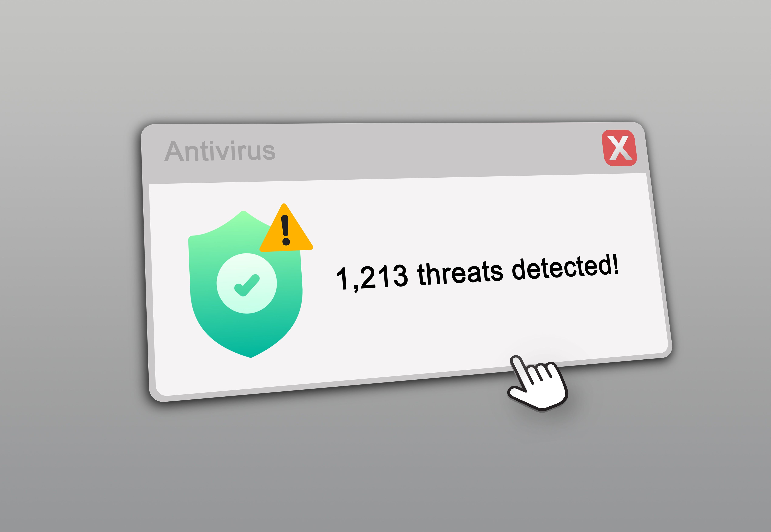
Task: Click gray background above the popup
Action: [x=384, y=60]
